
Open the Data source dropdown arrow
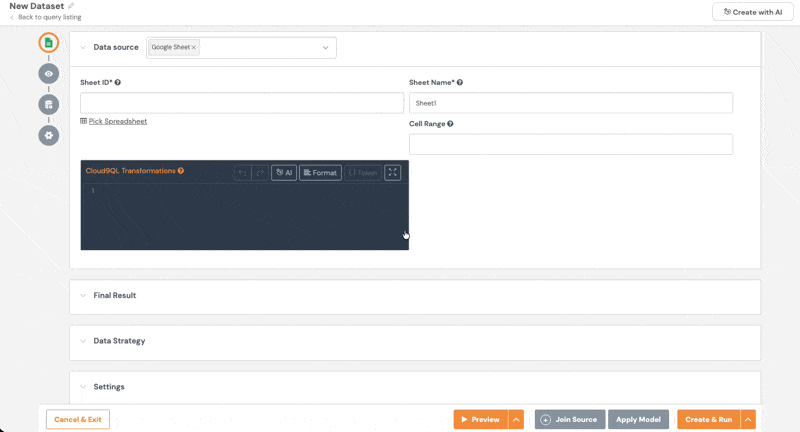pos(325,47)
